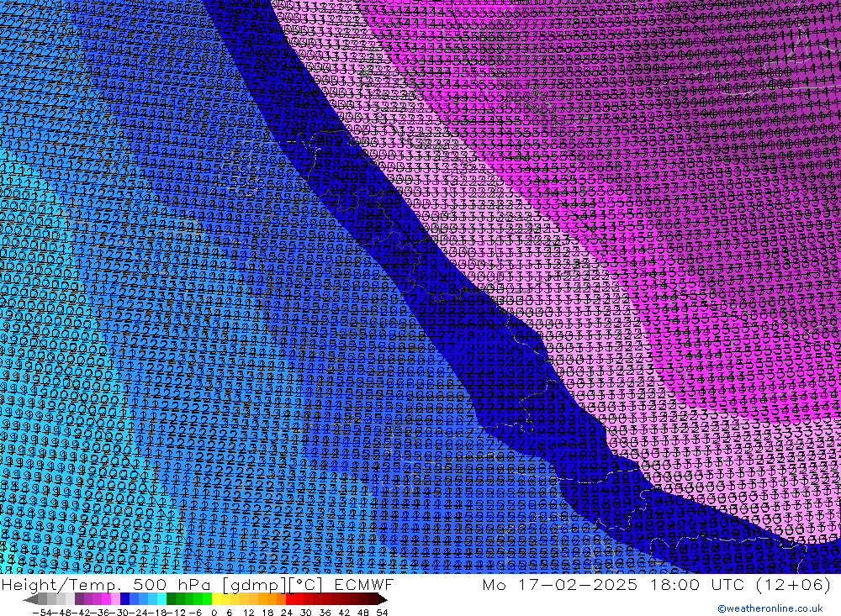Select the dark green legend swatch at -12
The height and width of the screenshot is (616, 841).
pos(171,599)
